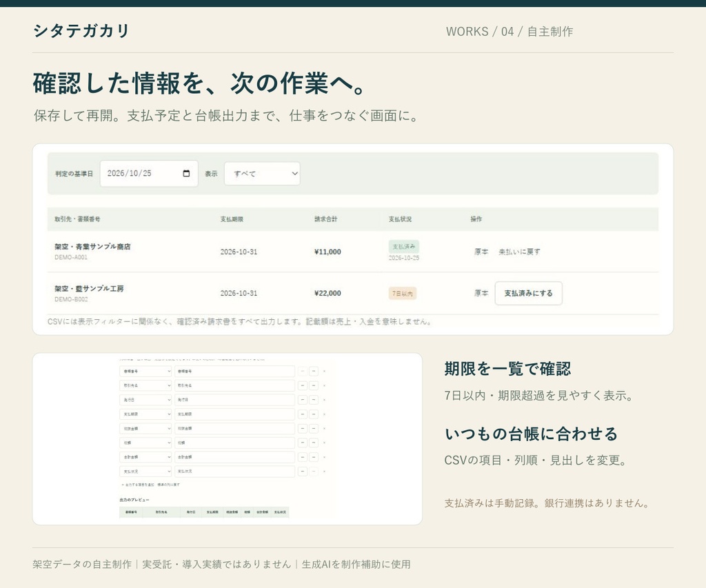
Task: Click the second reorder button on the 発行日 row
Action: (314, 400)
